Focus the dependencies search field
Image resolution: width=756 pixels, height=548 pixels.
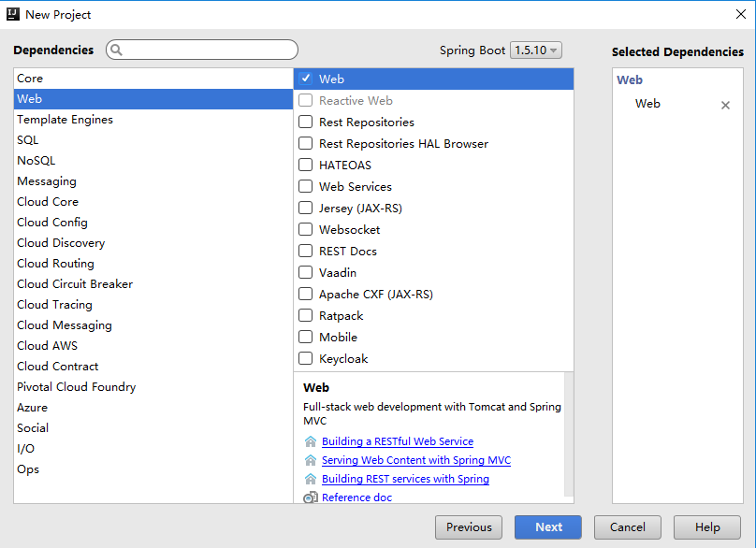(211, 50)
